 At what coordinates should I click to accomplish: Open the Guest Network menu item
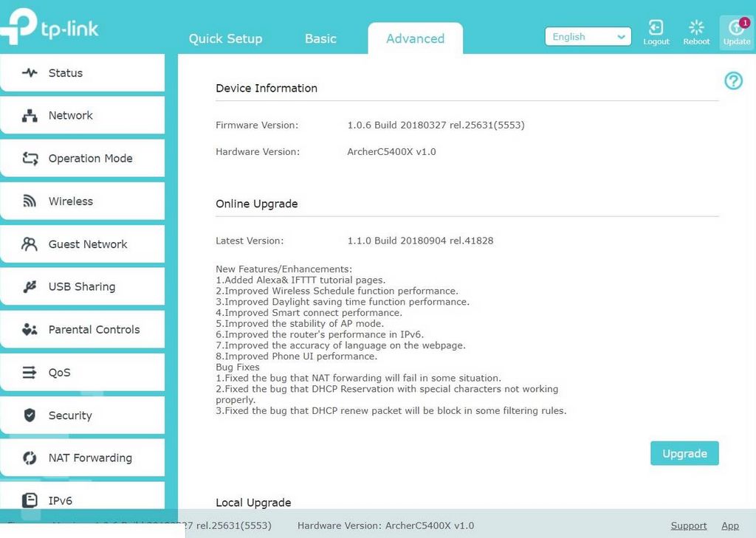coord(83,244)
